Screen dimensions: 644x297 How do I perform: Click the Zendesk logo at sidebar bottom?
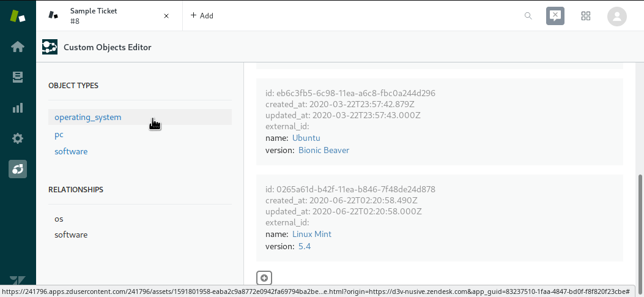pos(18,281)
